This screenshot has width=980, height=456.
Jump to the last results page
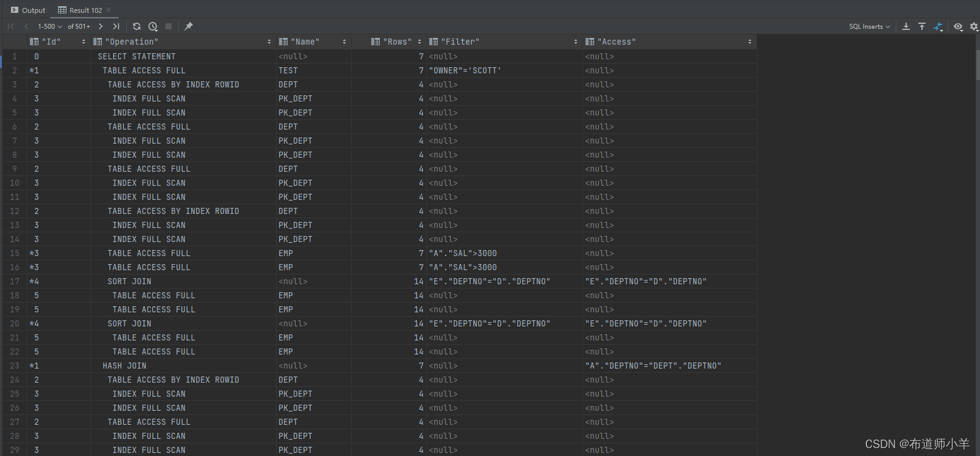point(116,26)
